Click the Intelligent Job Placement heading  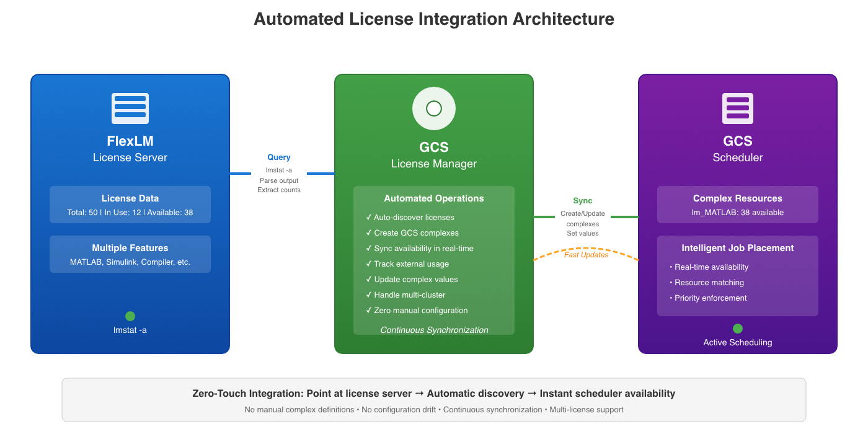[738, 248]
